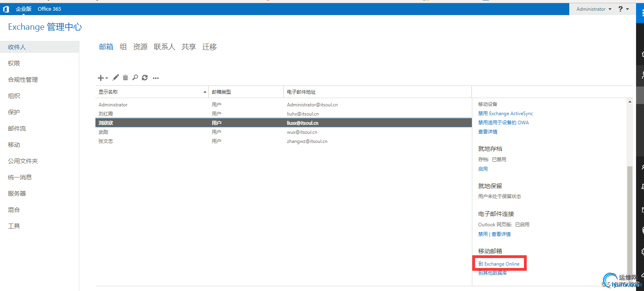
Task: Click 查看详情 link under 电子邮件连接
Action: [x=501, y=234]
